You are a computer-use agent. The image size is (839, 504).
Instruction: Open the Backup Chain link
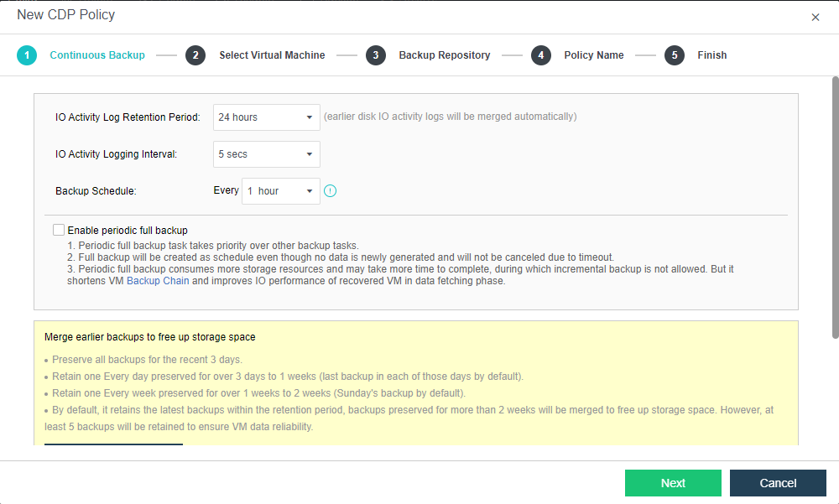click(159, 281)
